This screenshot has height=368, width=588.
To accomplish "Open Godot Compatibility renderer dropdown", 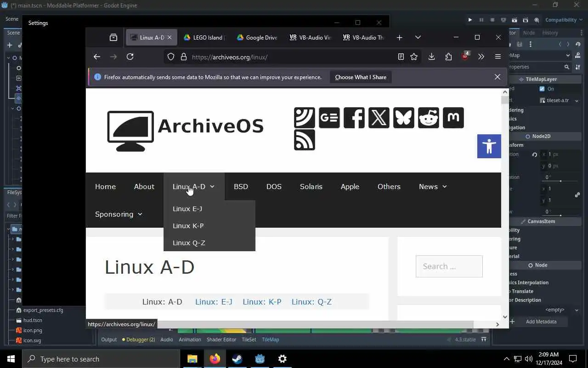I will point(564,20).
